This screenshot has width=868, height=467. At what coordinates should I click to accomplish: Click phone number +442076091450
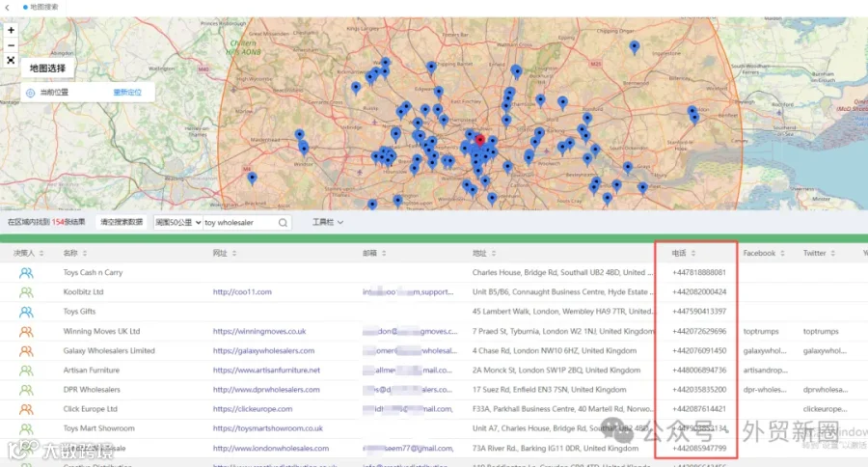click(x=699, y=350)
